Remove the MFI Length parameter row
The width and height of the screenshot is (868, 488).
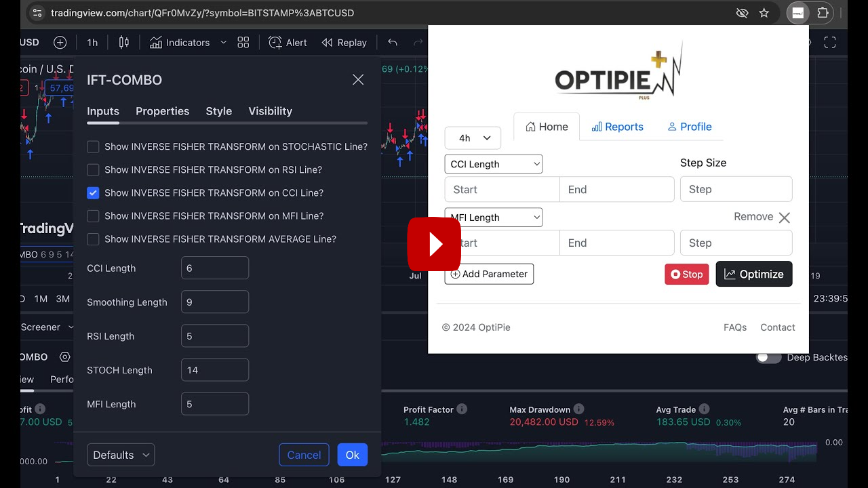click(x=762, y=217)
